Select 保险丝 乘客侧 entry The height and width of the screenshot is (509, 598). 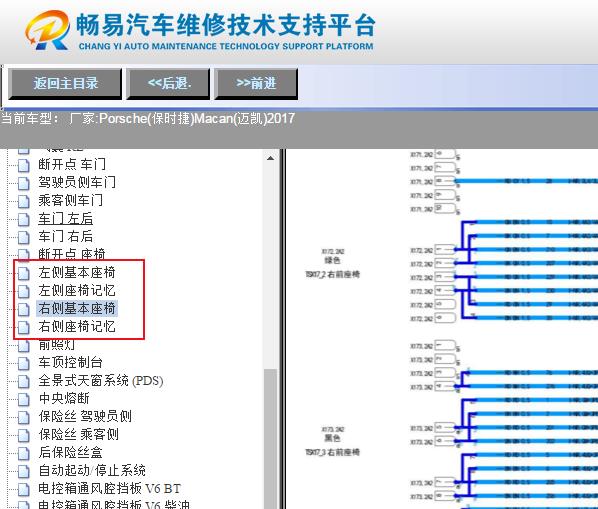coord(79,434)
